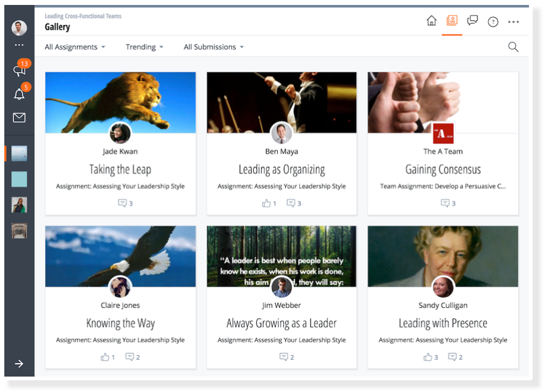Like Claire Jones's Knowing the Way submission
Viewport: 545px width, 392px height.
[105, 357]
